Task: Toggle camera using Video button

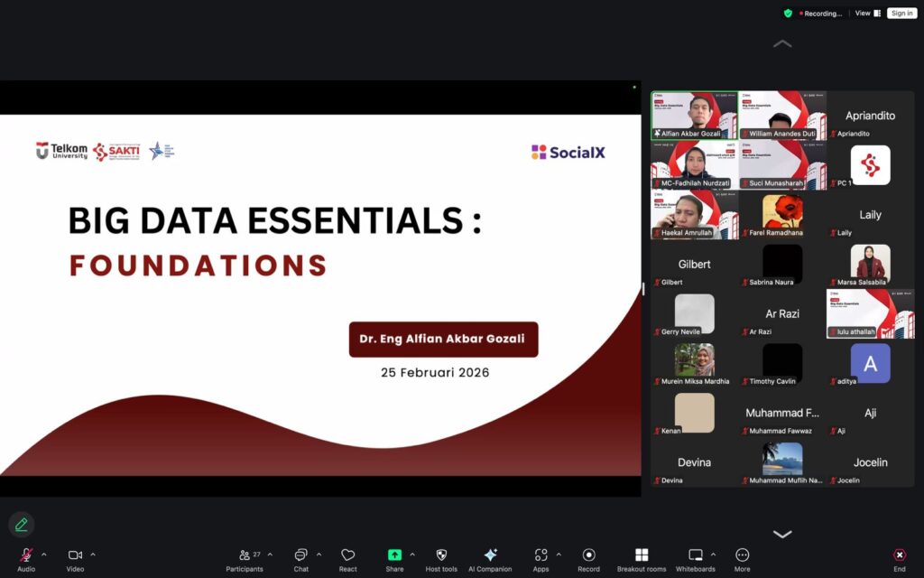Action: 75,555
